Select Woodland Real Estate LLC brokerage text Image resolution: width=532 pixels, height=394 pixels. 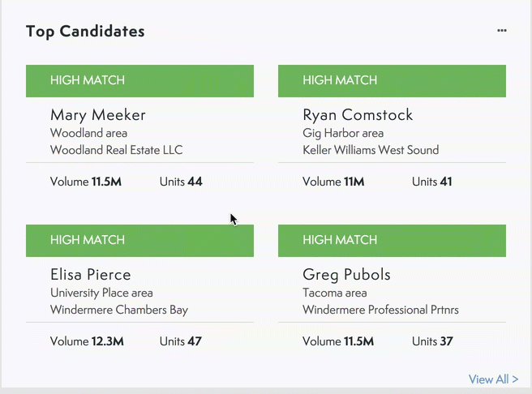[116, 150]
